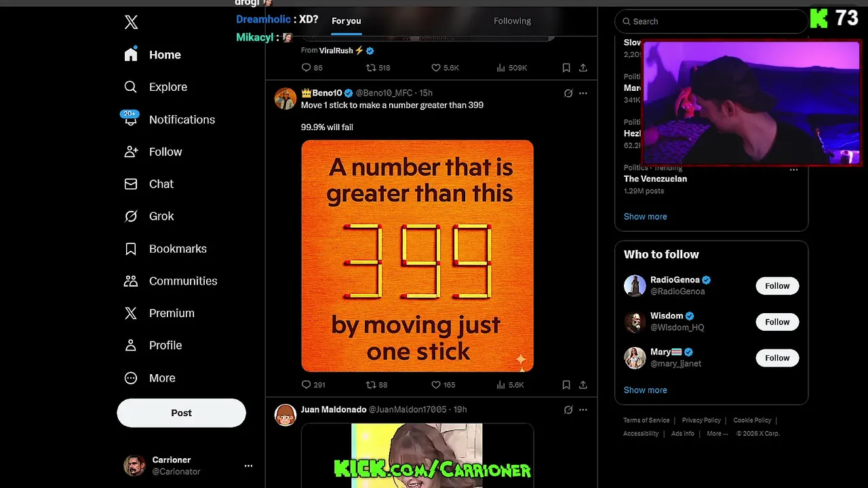The height and width of the screenshot is (488, 868).
Task: Click the X logo icon
Action: point(131,22)
